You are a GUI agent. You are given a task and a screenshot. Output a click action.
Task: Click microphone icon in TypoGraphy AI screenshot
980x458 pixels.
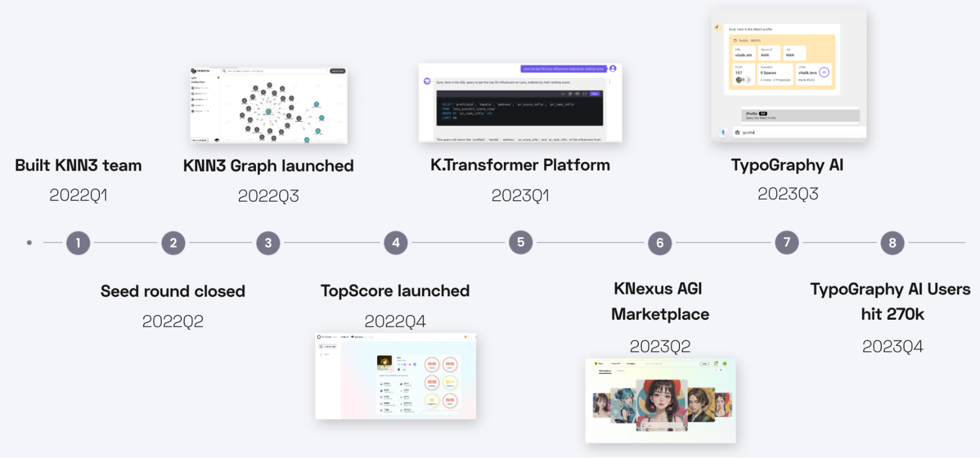[723, 132]
